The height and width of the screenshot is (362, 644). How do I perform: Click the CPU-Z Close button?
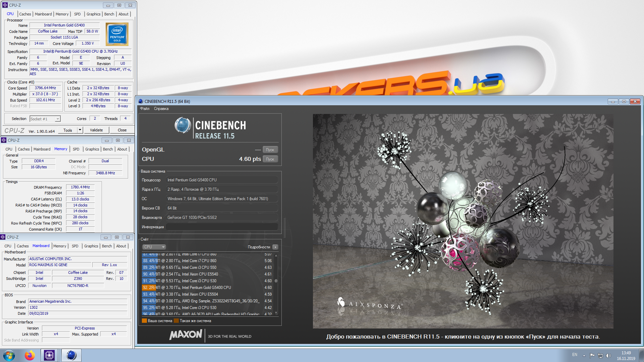point(122,130)
